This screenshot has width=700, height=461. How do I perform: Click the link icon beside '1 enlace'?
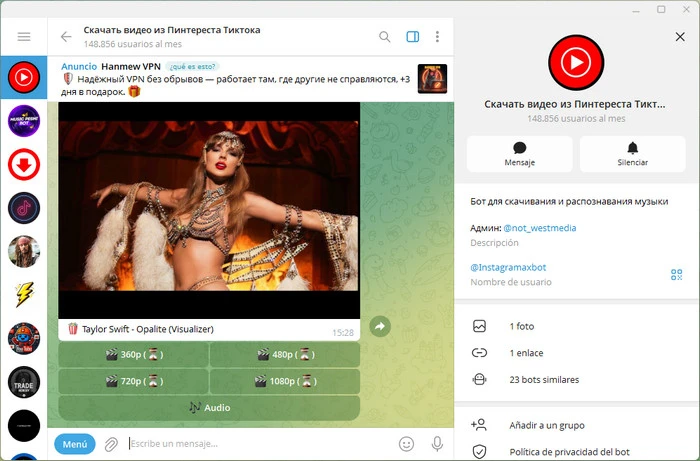click(x=479, y=353)
